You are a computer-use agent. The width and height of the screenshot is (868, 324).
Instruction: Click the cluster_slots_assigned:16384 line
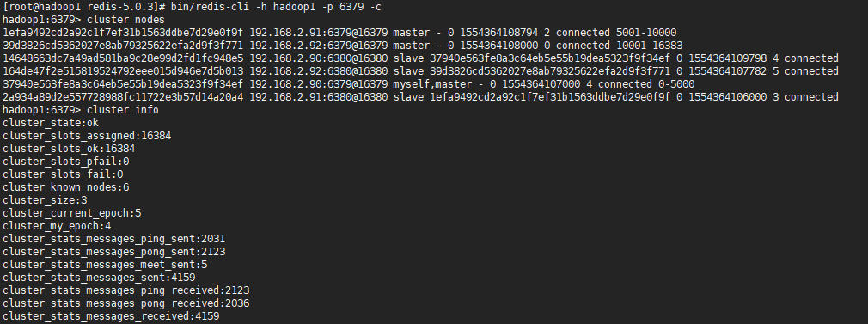87,136
